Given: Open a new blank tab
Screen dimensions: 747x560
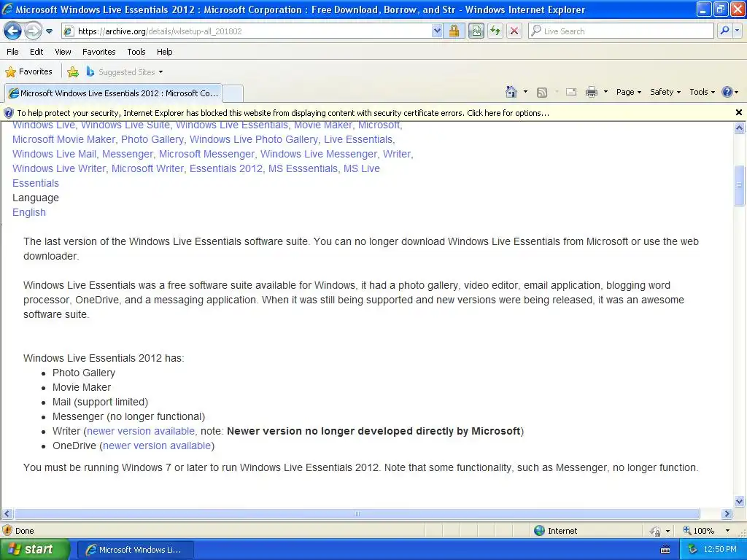Looking at the screenshot, I should (233, 93).
